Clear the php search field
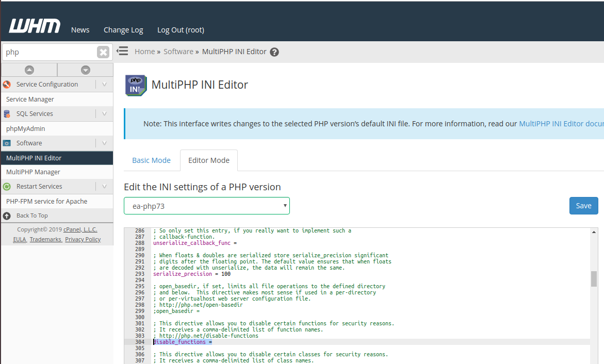 point(103,52)
